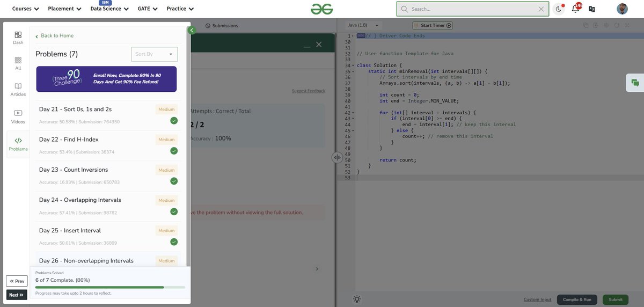Click the Start Timer button
This screenshot has height=307, width=644.
[433, 25]
